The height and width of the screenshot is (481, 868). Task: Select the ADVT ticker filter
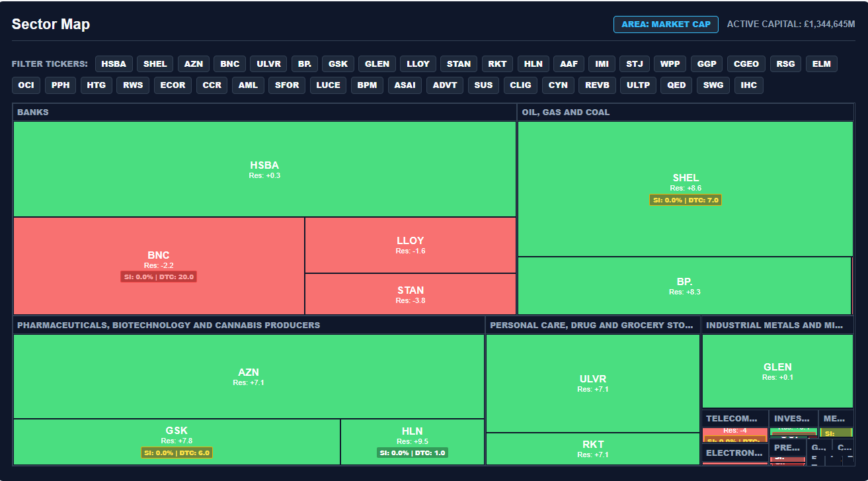pyautogui.click(x=445, y=85)
